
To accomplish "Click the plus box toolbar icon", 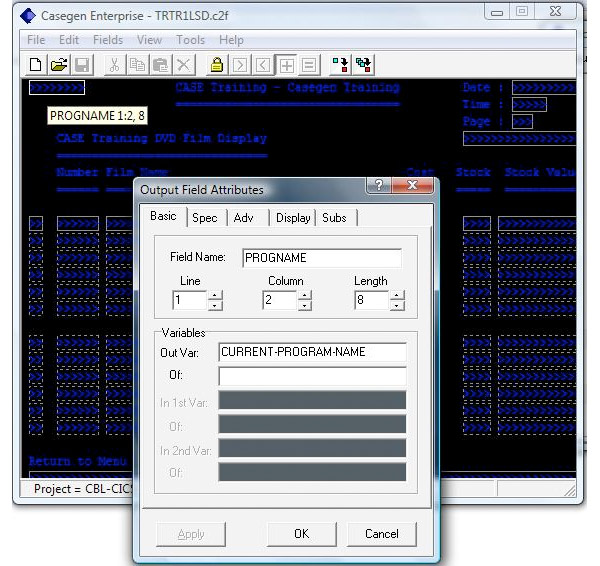I will tap(287, 65).
